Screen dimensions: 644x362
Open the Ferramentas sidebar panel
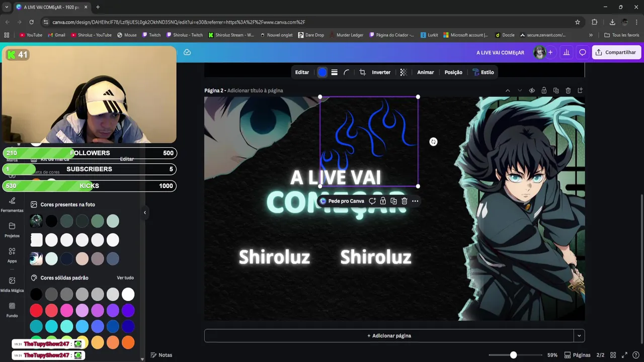tap(12, 205)
